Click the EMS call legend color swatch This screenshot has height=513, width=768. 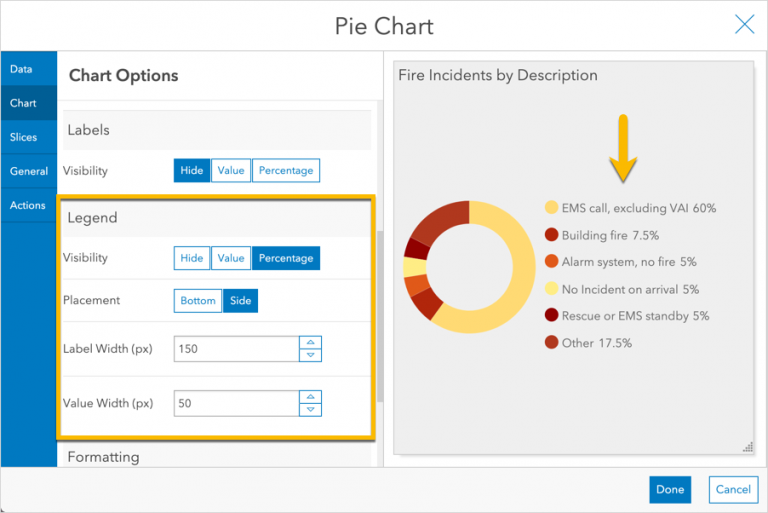click(551, 208)
